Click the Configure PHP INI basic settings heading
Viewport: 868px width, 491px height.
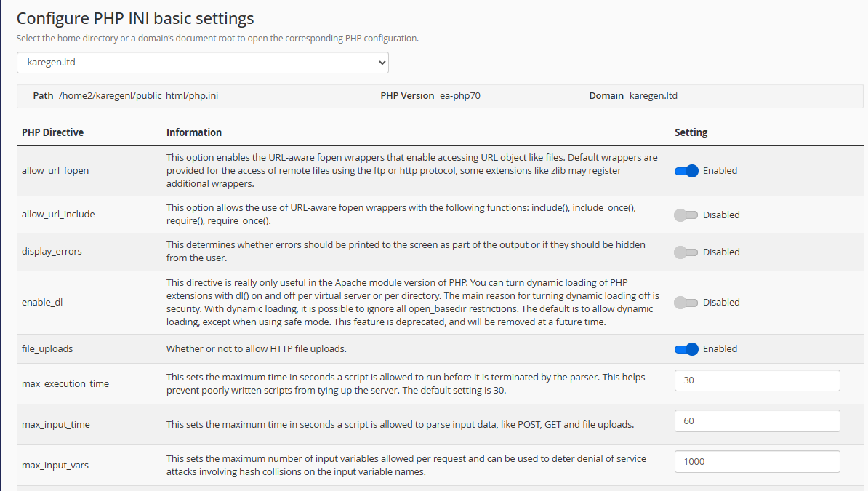click(x=135, y=19)
